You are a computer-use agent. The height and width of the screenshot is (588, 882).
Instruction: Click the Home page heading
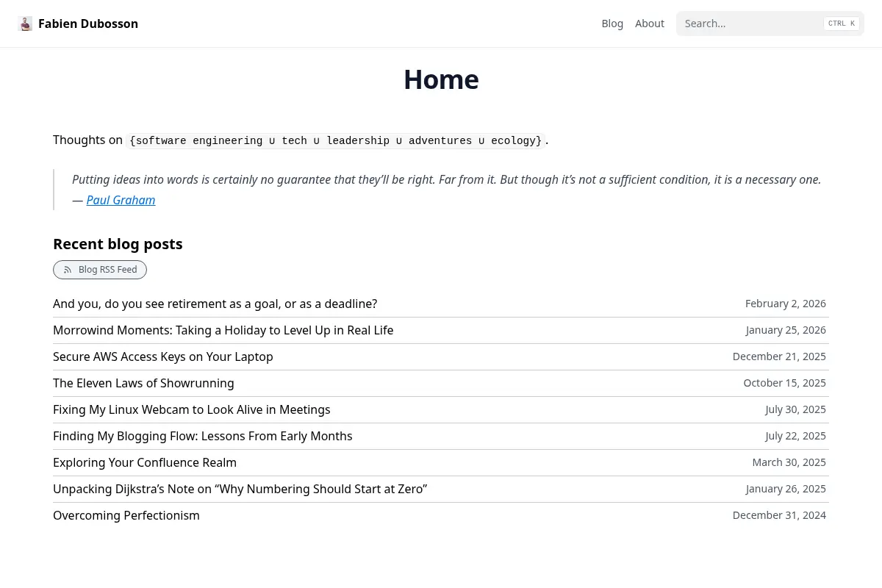[441, 79]
